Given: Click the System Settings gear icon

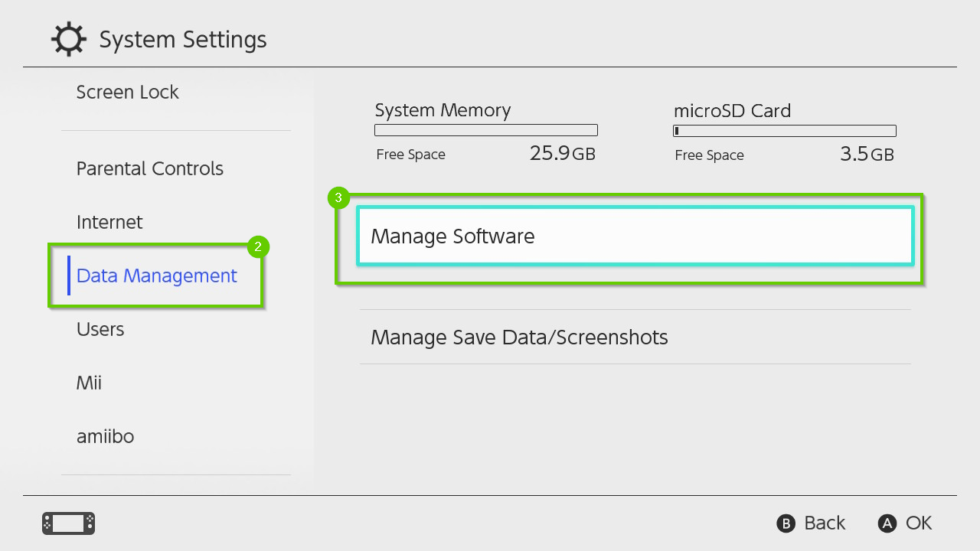Looking at the screenshot, I should tap(68, 38).
